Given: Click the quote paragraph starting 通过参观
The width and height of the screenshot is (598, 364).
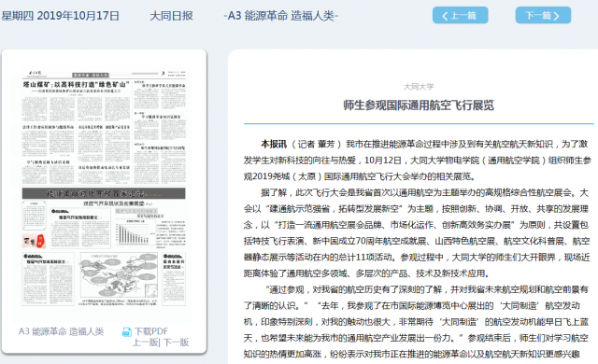Looking at the screenshot, I should tap(417, 322).
